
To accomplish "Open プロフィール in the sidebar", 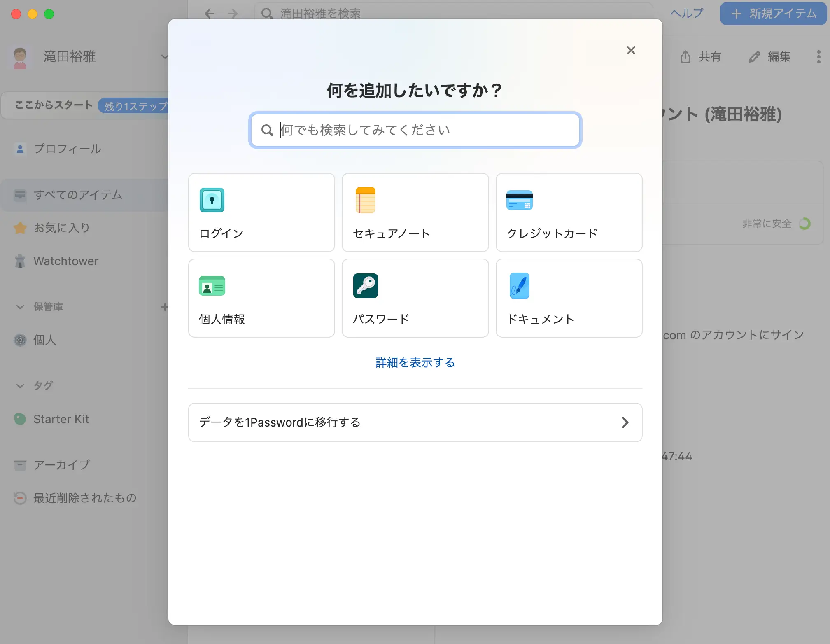I will pyautogui.click(x=85, y=149).
